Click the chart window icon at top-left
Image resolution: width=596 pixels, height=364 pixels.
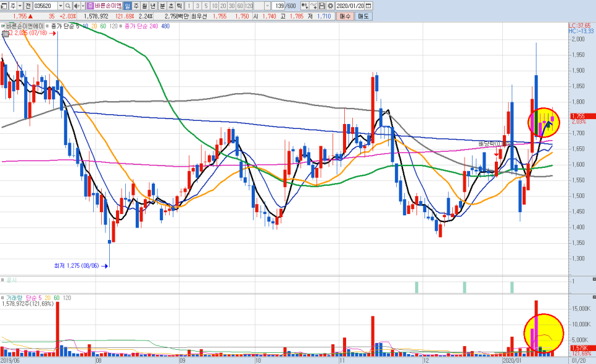(x=4, y=6)
